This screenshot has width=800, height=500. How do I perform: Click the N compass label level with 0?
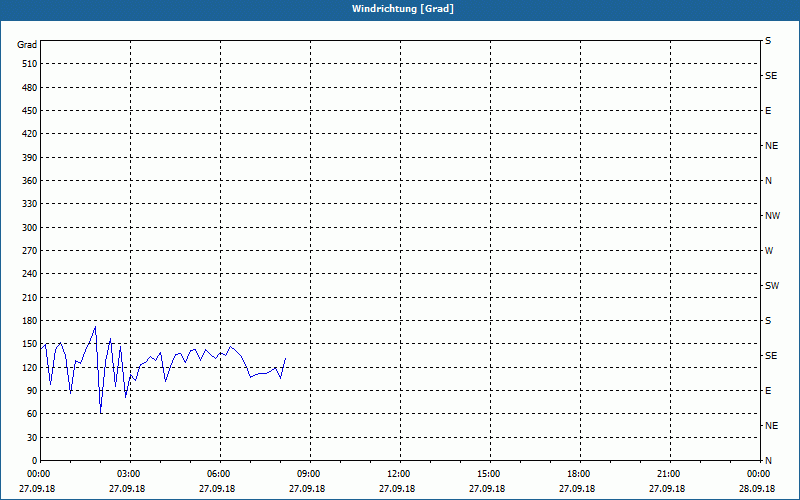[x=768, y=460]
